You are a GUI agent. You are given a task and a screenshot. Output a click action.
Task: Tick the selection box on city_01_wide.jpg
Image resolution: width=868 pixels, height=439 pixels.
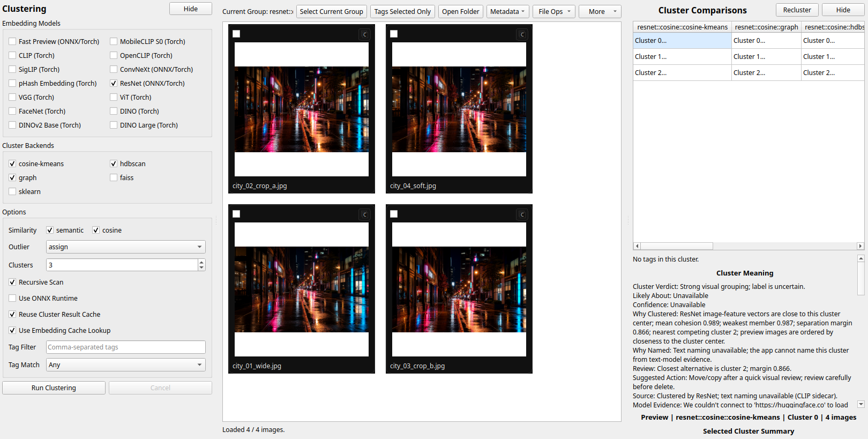[x=236, y=214]
